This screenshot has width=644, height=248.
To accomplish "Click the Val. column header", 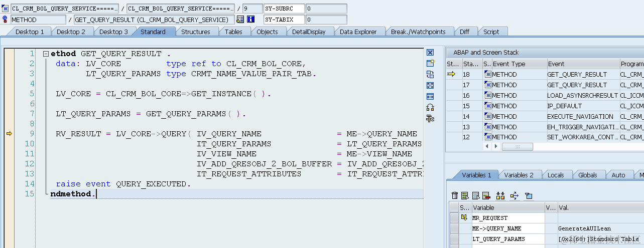I will 601,207.
